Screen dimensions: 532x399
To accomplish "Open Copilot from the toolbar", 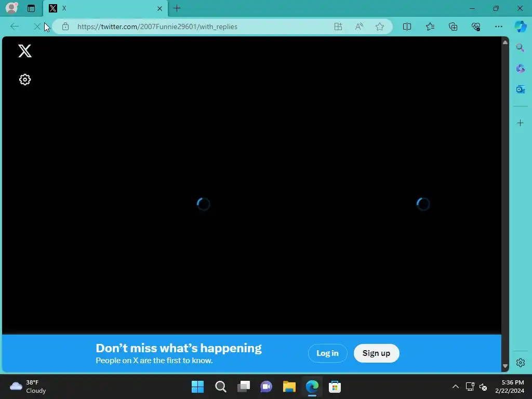I will coord(520,26).
